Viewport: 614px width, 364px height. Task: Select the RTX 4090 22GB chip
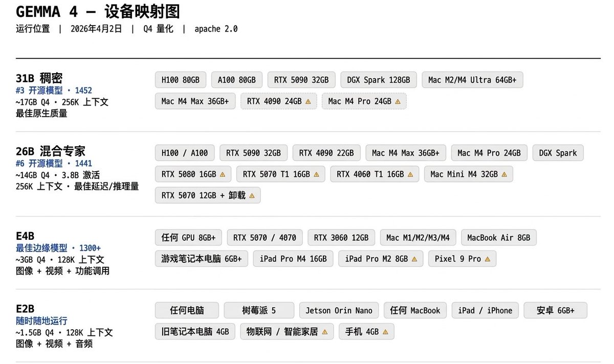[x=326, y=153]
